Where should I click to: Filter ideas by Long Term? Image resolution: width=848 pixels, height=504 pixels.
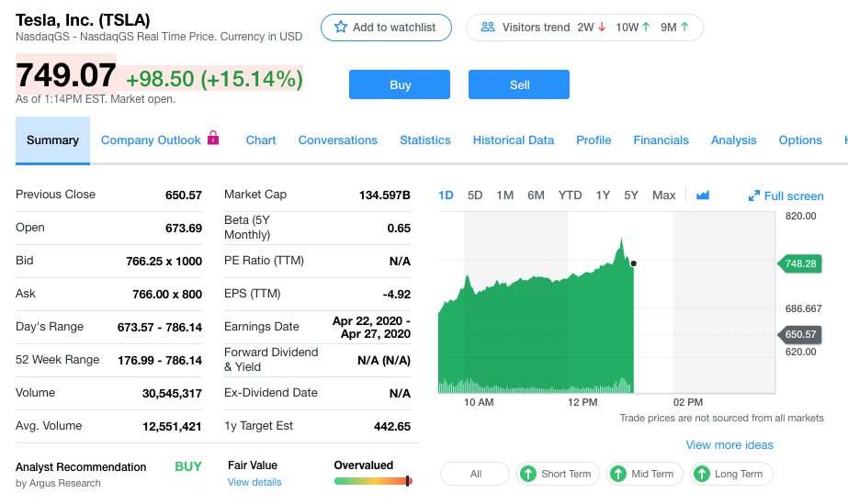click(x=731, y=474)
